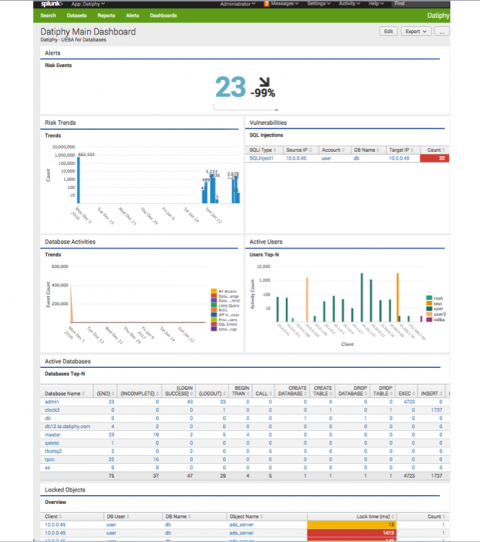Click the red lock time cell 1413
Screen dimensions: 480x542
(x=351, y=533)
